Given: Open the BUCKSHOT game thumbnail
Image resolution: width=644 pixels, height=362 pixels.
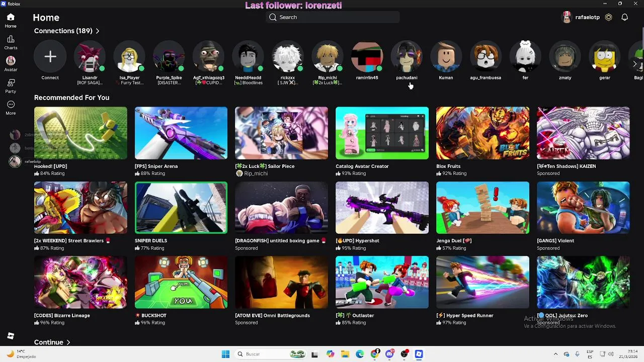Looking at the screenshot, I should (x=181, y=282).
